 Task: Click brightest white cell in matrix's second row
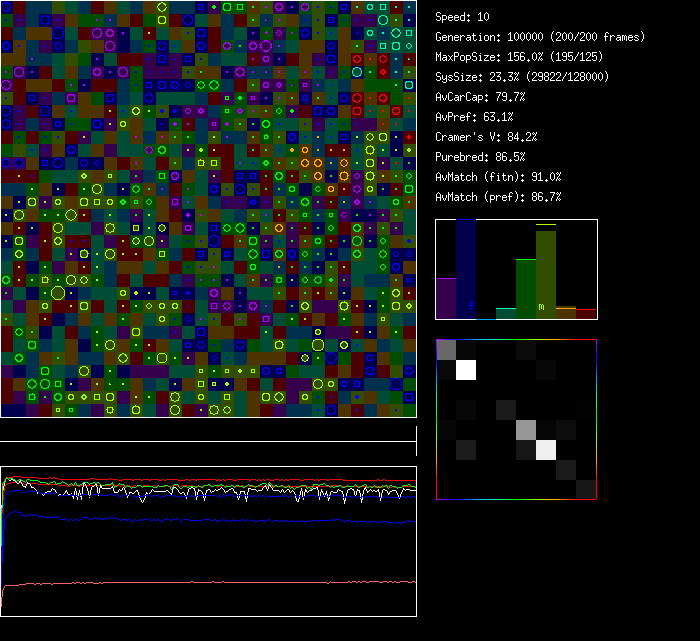pos(466,370)
